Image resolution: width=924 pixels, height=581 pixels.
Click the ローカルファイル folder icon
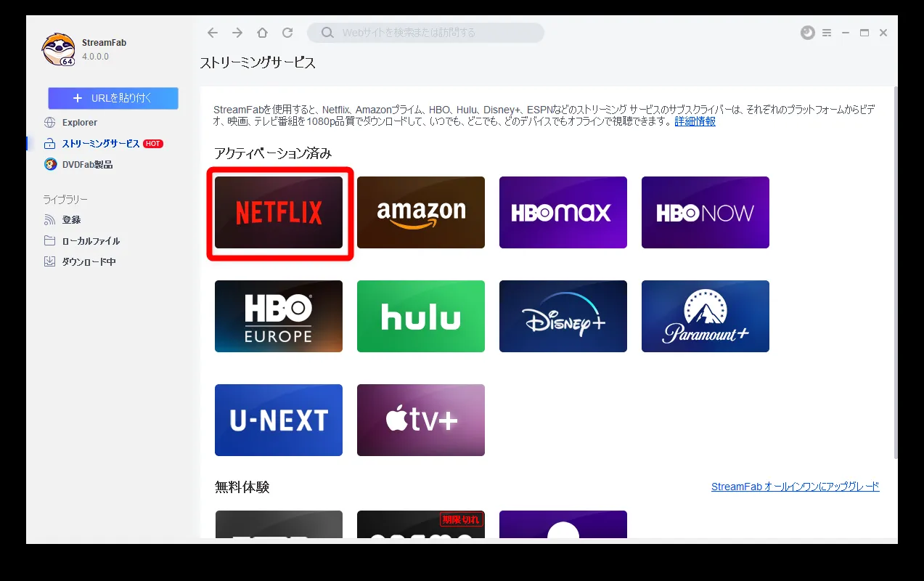click(49, 240)
